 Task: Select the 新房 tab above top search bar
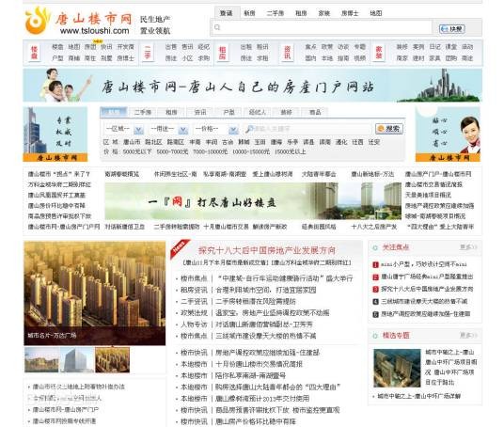pos(249,13)
